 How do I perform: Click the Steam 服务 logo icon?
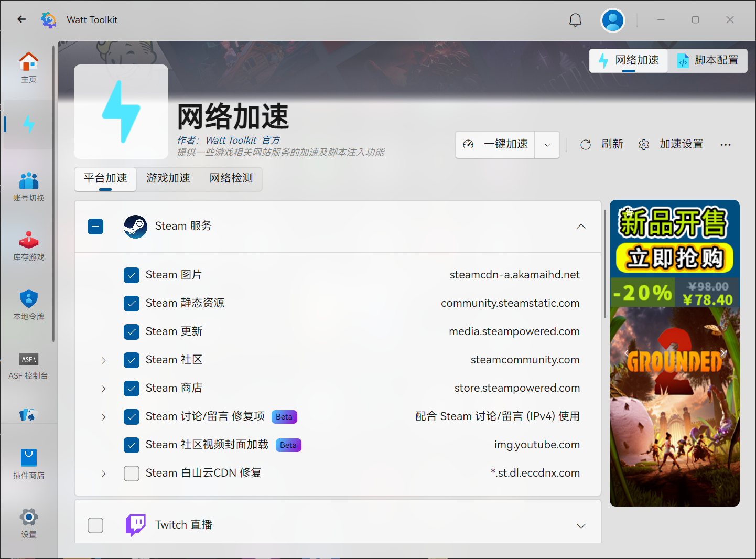135,227
